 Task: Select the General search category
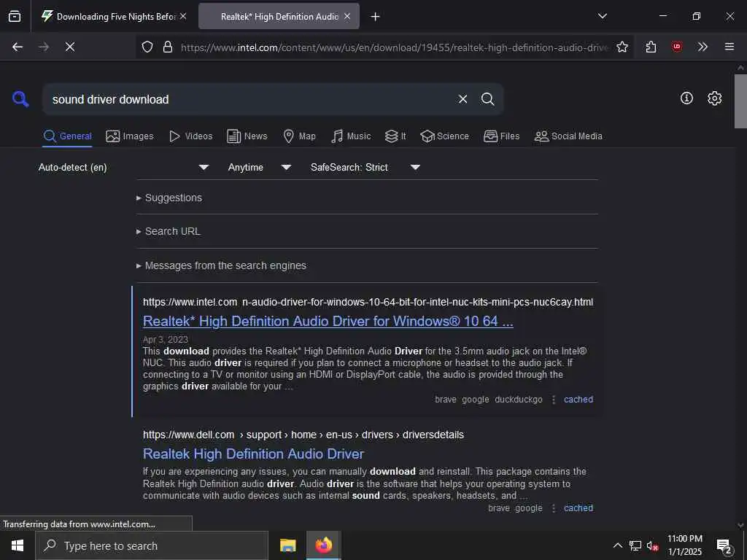click(67, 136)
